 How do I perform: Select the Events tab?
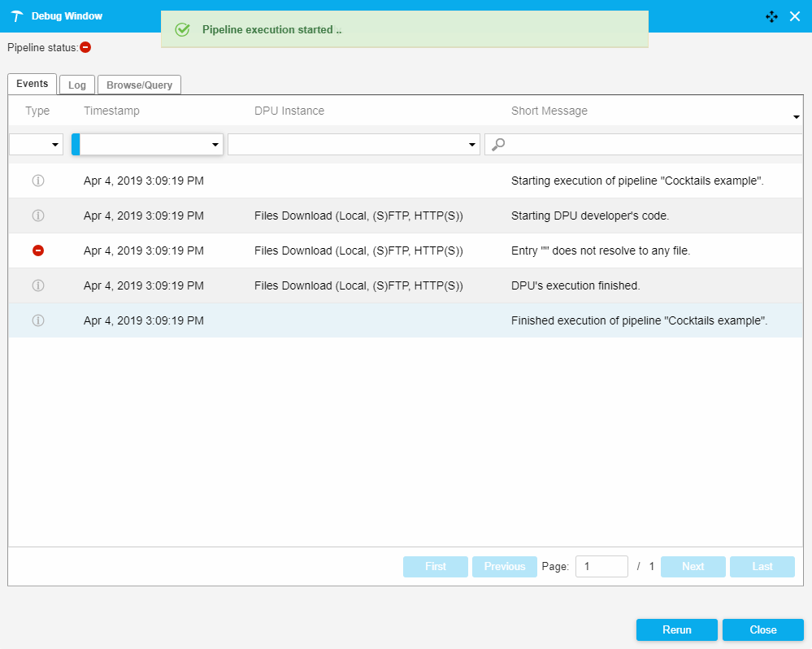click(x=33, y=84)
